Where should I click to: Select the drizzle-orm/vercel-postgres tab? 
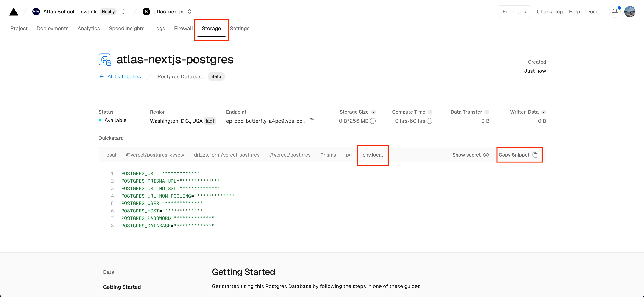click(x=227, y=155)
